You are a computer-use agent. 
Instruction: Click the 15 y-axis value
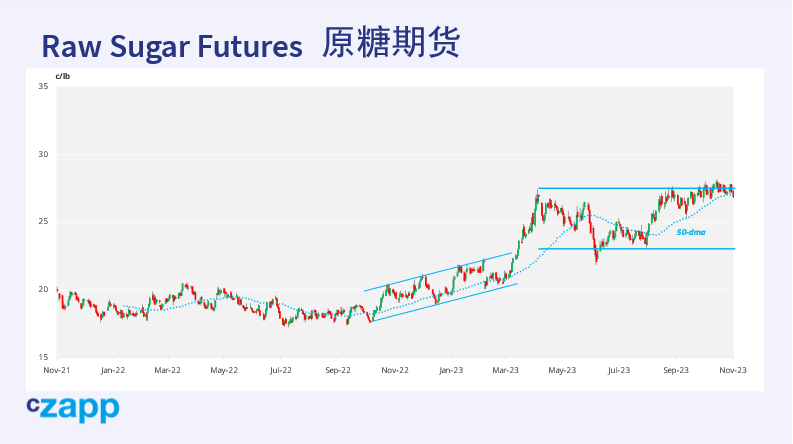pyautogui.click(x=43, y=357)
